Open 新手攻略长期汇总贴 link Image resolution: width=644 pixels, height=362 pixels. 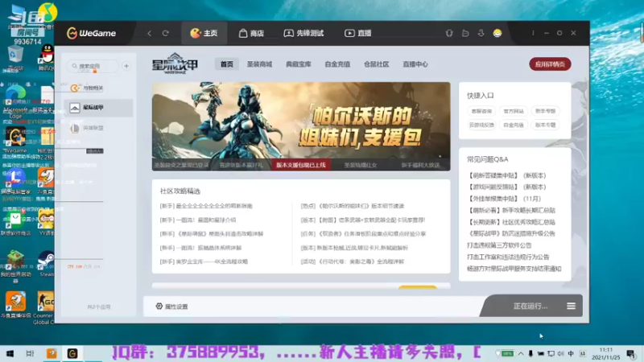point(511,211)
